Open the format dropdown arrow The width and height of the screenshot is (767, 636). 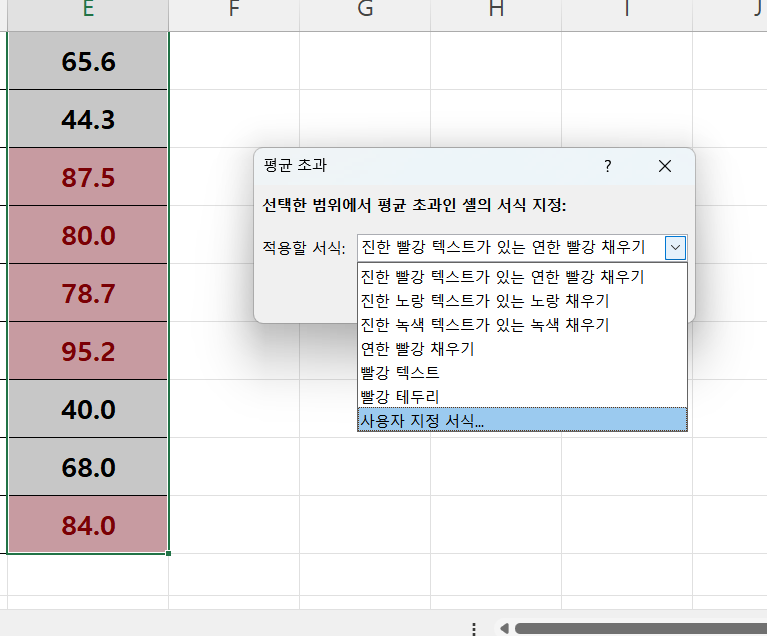[x=676, y=248]
